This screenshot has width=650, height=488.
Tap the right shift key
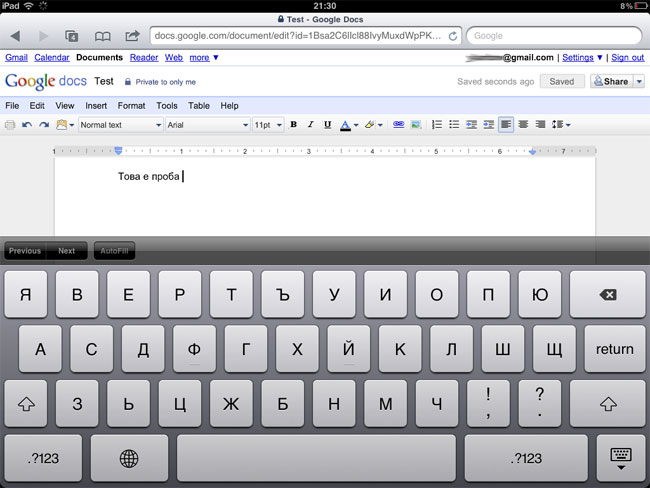(x=608, y=403)
